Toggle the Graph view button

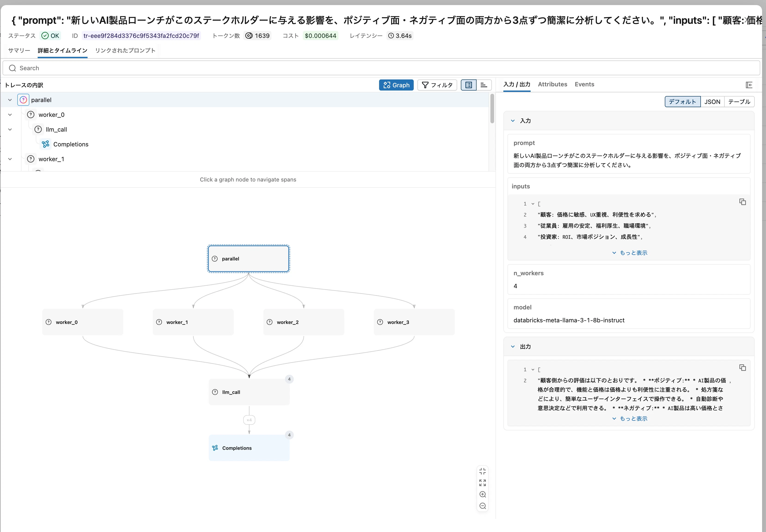click(396, 85)
